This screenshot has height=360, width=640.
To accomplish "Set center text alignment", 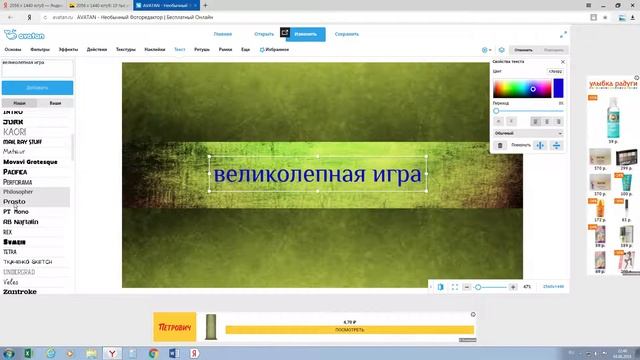I will 547,121.
